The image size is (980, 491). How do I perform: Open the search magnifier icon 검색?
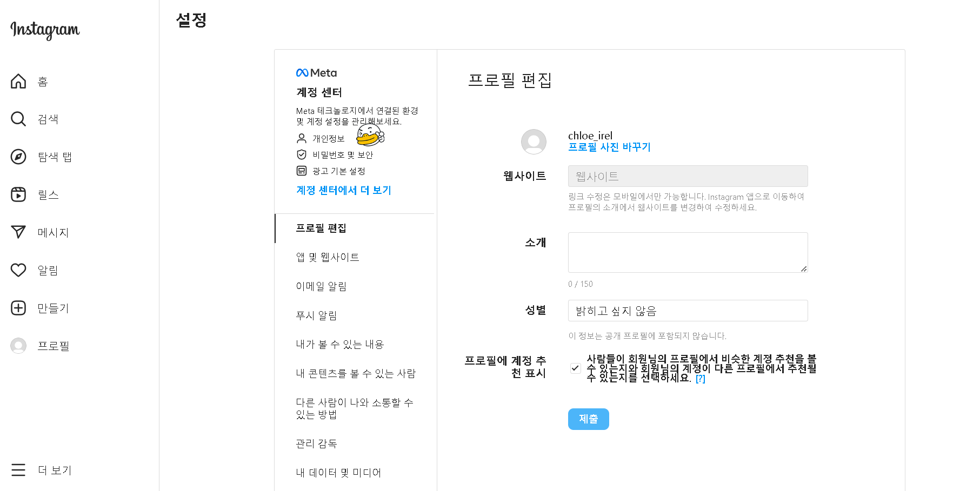[x=18, y=119]
